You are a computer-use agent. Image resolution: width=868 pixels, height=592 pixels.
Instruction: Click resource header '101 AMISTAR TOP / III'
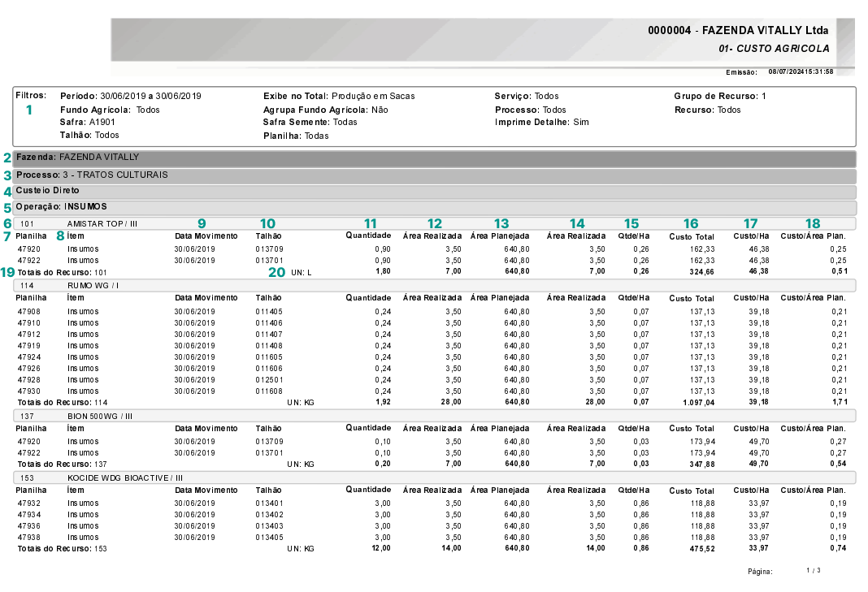[x=435, y=223]
